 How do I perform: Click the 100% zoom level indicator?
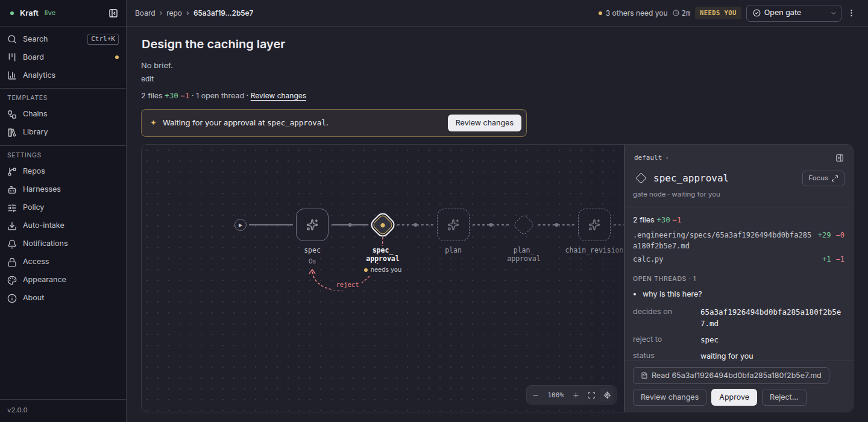pyautogui.click(x=556, y=395)
